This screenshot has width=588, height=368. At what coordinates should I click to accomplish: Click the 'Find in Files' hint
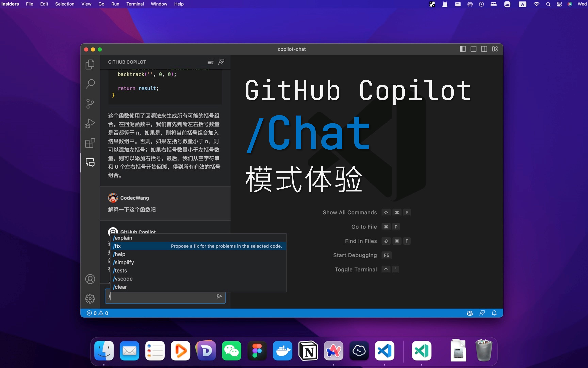coord(361,241)
